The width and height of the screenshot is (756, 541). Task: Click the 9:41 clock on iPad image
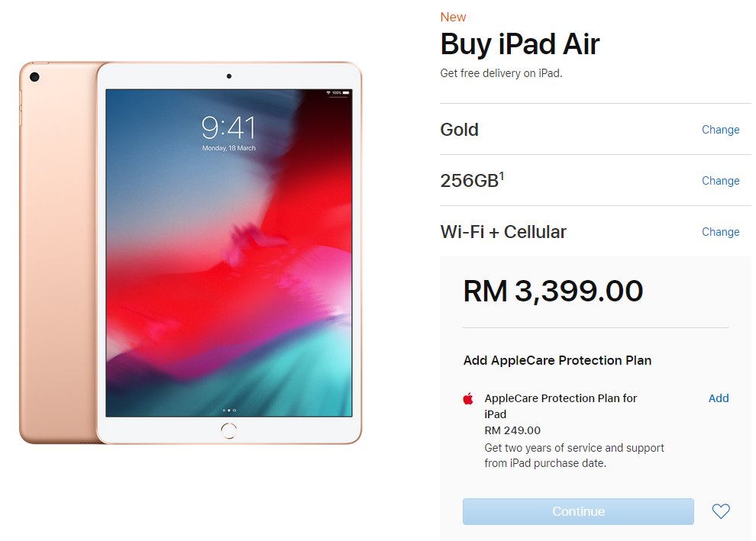[x=228, y=127]
